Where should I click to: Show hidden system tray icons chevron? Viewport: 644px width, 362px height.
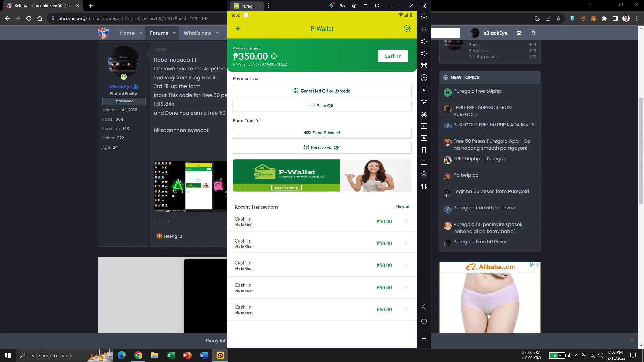pos(577,355)
